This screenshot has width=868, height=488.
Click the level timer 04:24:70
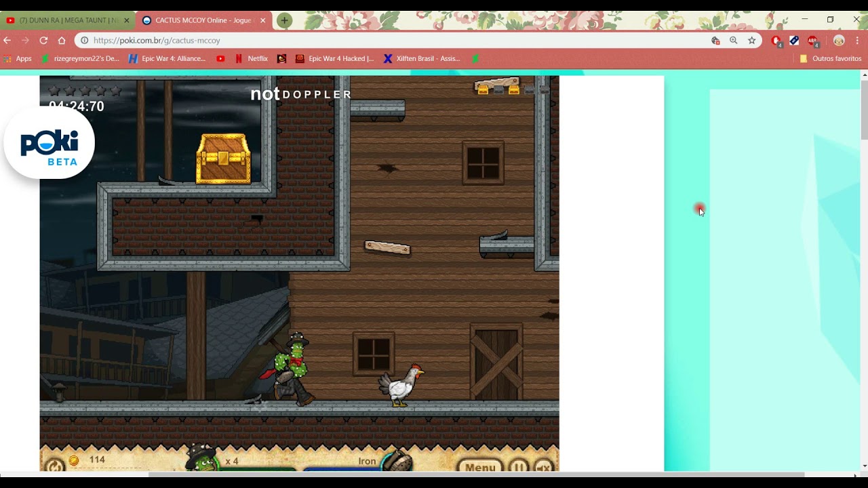[77, 106]
